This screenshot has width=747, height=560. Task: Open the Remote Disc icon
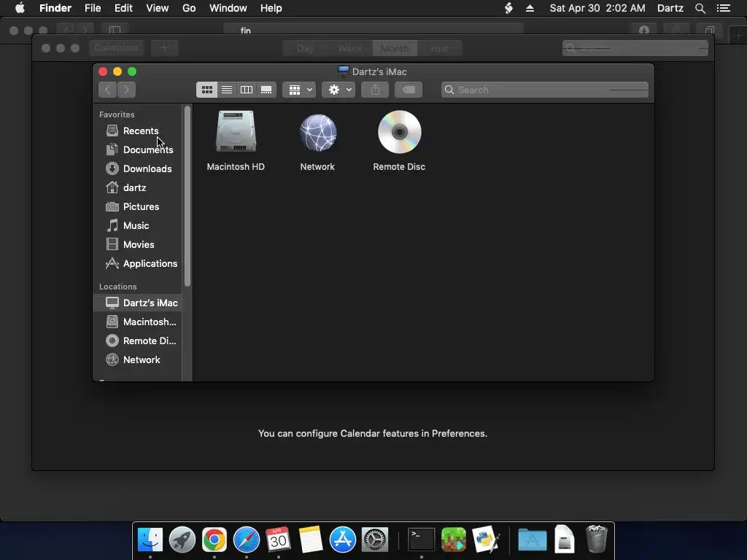pos(399,132)
